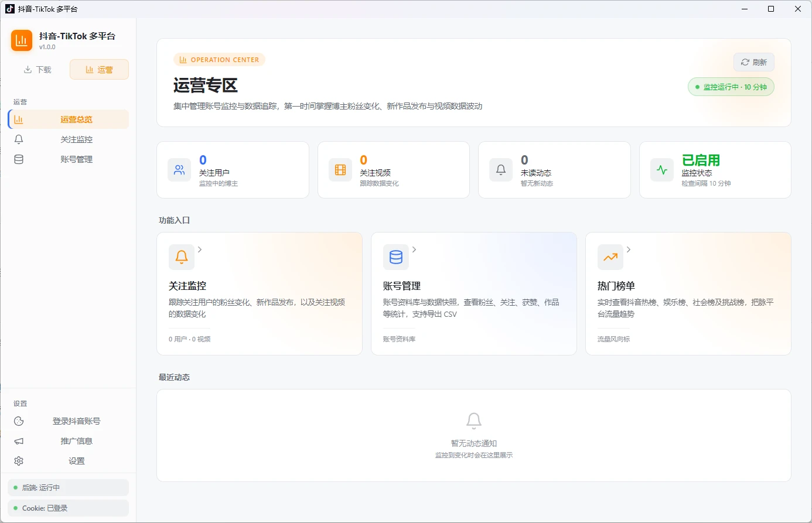Click the database icon on 账号管理 feature card
Screen dimensions: 812x523
(396, 257)
